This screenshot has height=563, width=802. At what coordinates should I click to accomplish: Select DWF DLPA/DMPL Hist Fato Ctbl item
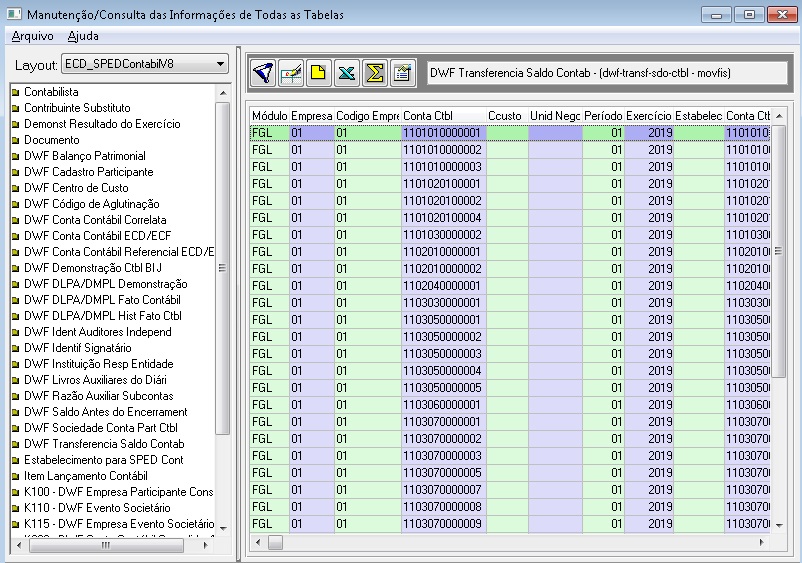click(103, 316)
